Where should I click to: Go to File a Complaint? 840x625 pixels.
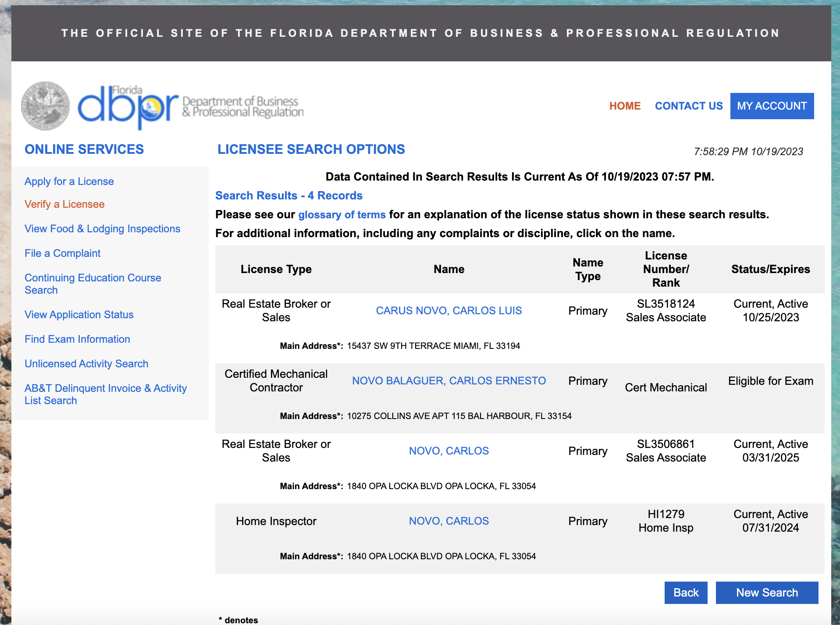tap(63, 253)
